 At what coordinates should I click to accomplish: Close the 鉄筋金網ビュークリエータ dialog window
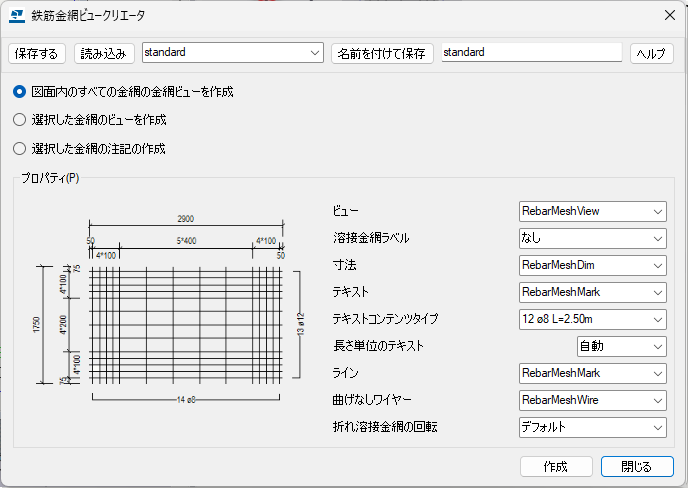coord(669,15)
